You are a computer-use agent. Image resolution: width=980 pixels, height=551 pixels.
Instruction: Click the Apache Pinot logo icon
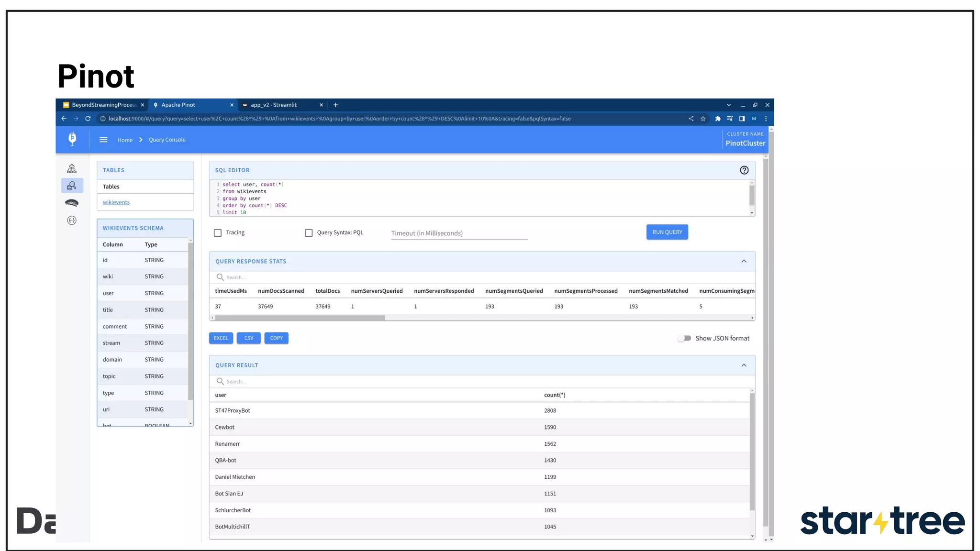(72, 139)
